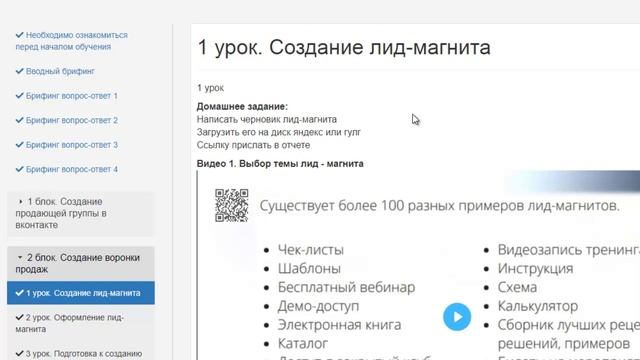Collapse '2 блок. Создание воронки продаж' section
This screenshot has height=360, width=640.
coord(81,263)
